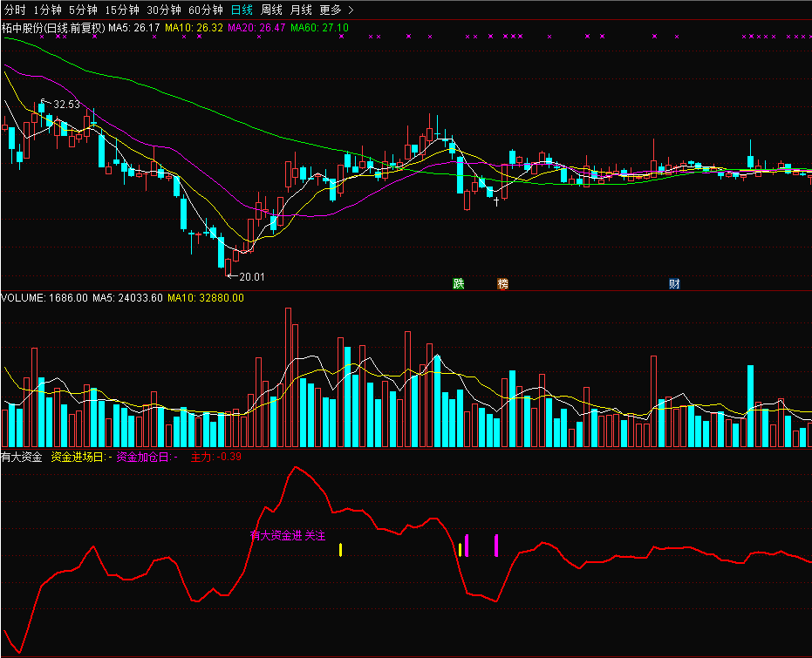Viewport: 812px width, 658px height.
Task: Switch to the 周线 weekly tab
Action: 271,10
